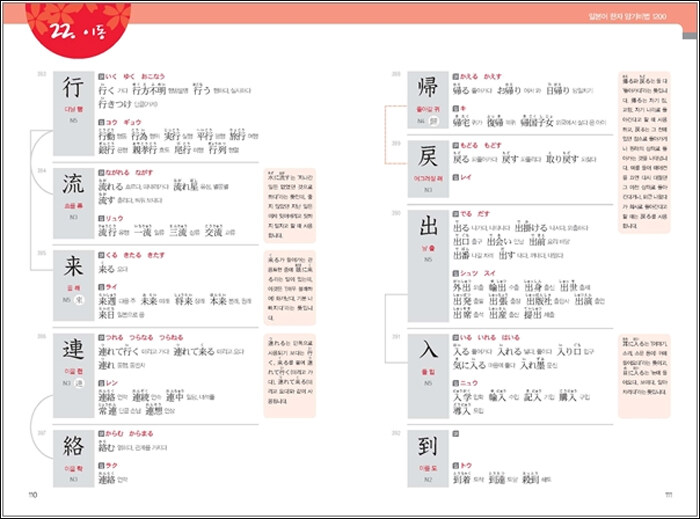Click the reading line かえる かえす
Image resolution: width=700 pixels, height=519 pixels.
click(480, 77)
